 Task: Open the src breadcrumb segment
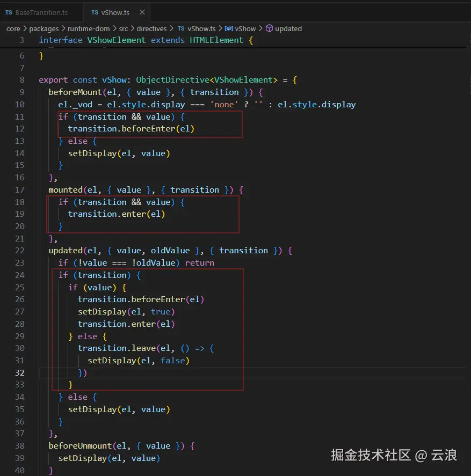coord(123,28)
